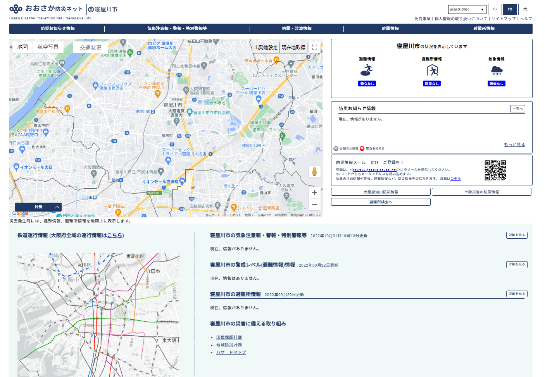Screen dimensions: 545x377
Task: View details for weather warnings and advisories
Action: tap(517, 235)
